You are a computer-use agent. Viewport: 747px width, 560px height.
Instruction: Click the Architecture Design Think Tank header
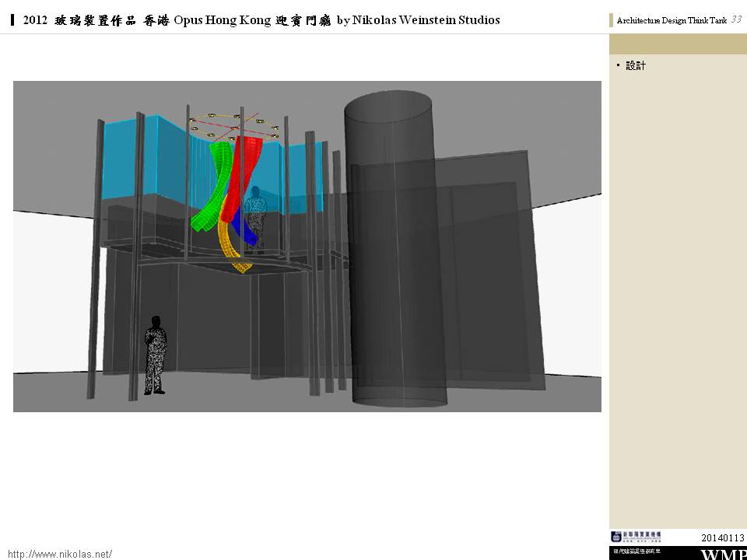[x=671, y=21]
